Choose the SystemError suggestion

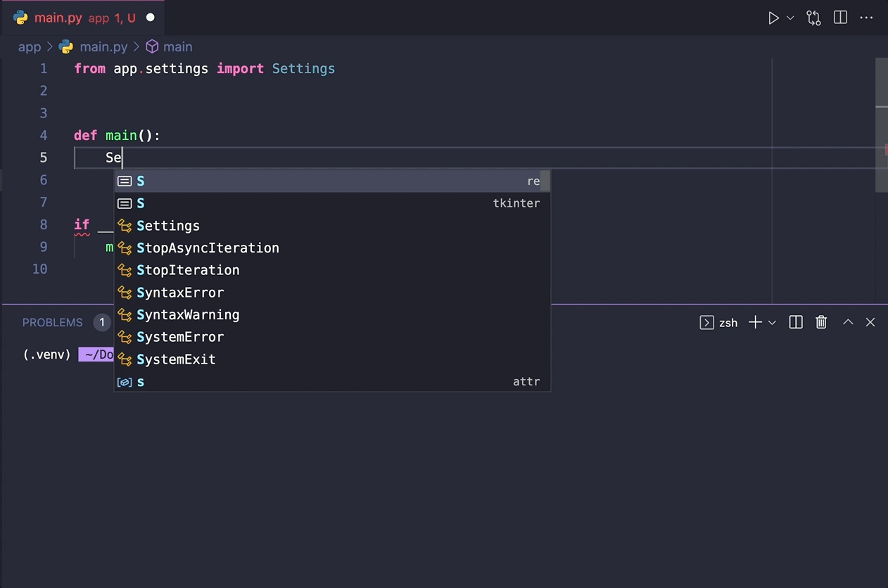[x=332, y=337]
